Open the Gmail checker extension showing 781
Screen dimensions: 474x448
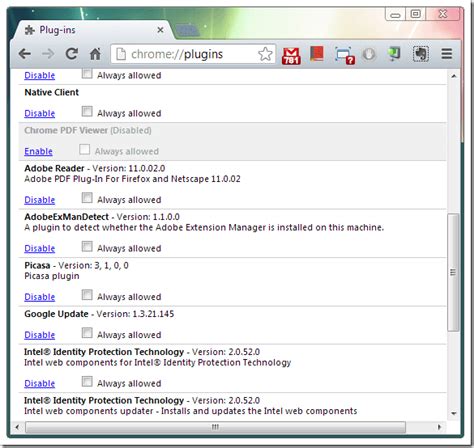pos(291,56)
